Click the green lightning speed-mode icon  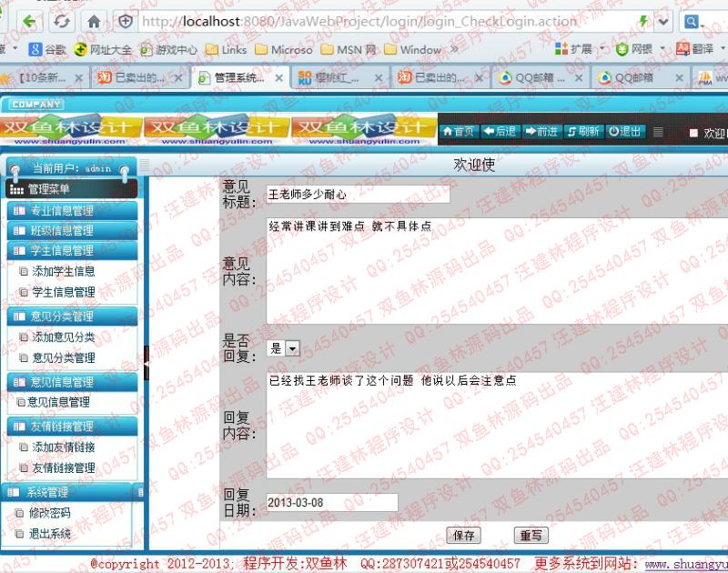point(643,21)
